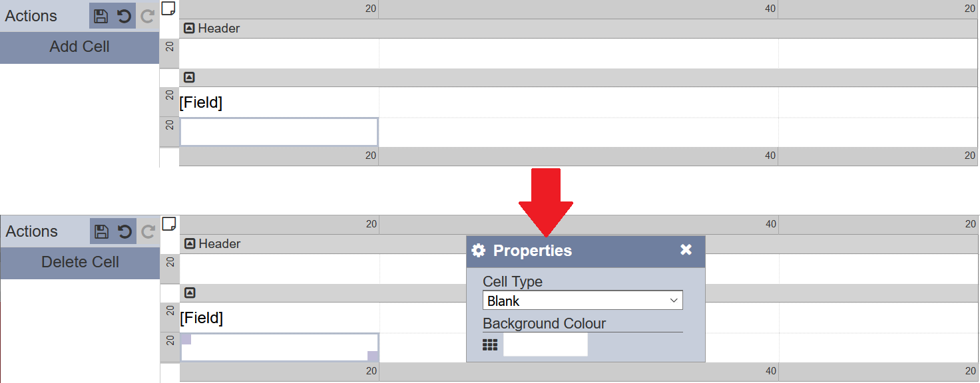
Task: Open the Cell Type dropdown showing Blank
Action: 583,301
